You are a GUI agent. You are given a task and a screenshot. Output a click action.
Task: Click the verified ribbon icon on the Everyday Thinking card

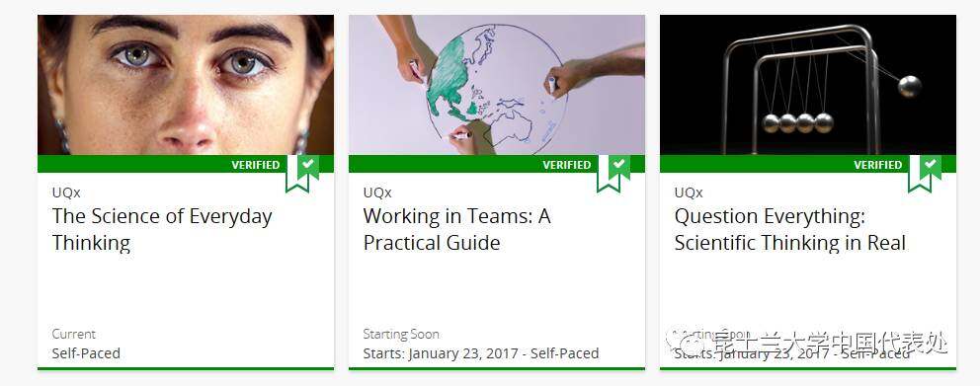coord(302,173)
